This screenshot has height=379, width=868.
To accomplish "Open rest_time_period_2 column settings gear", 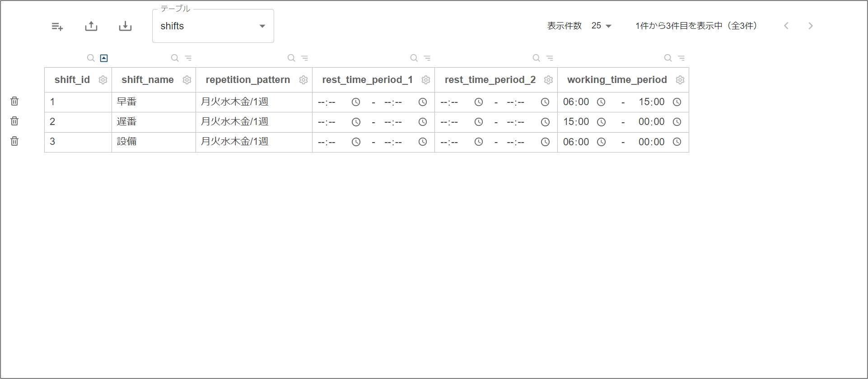I will tap(549, 80).
